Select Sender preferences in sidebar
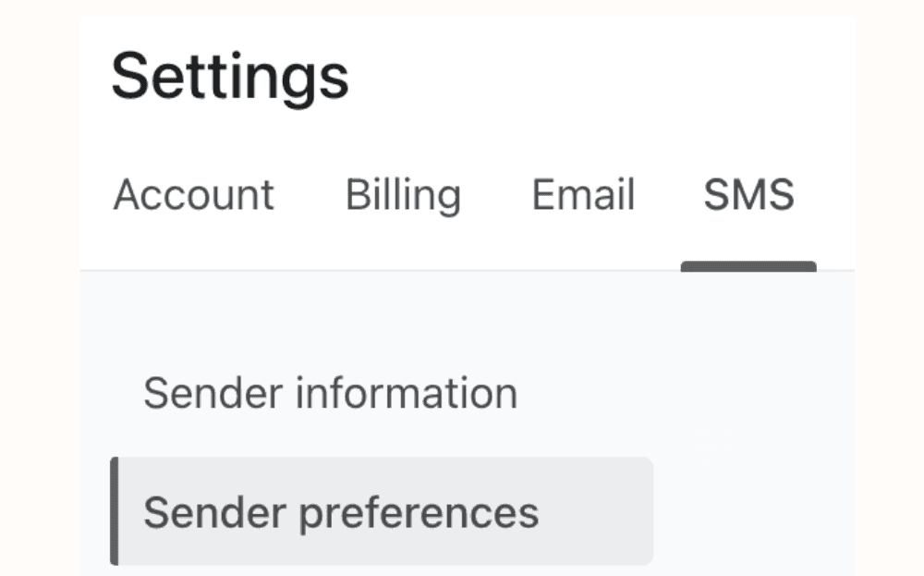The height and width of the screenshot is (576, 924). 382,511
